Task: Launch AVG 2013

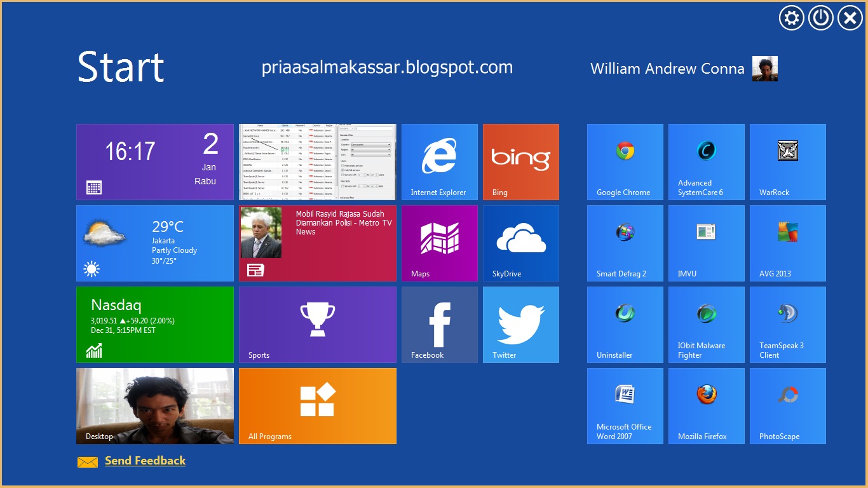Action: pyautogui.click(x=787, y=243)
